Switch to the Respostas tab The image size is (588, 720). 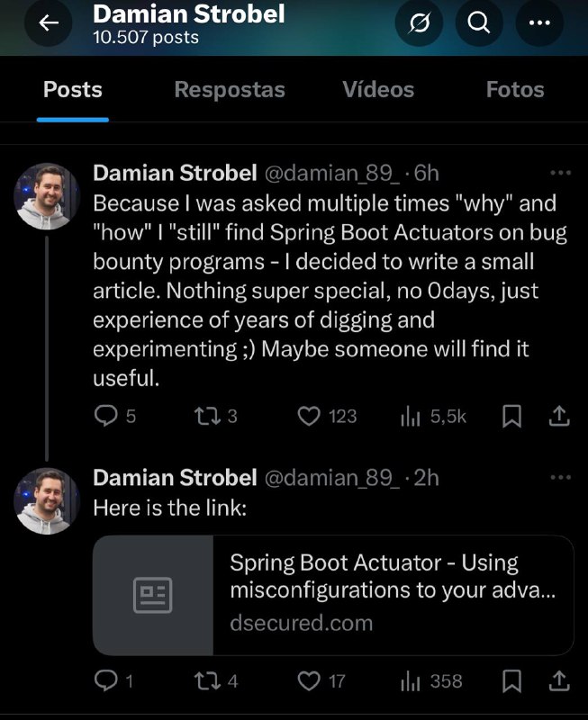coord(229,89)
